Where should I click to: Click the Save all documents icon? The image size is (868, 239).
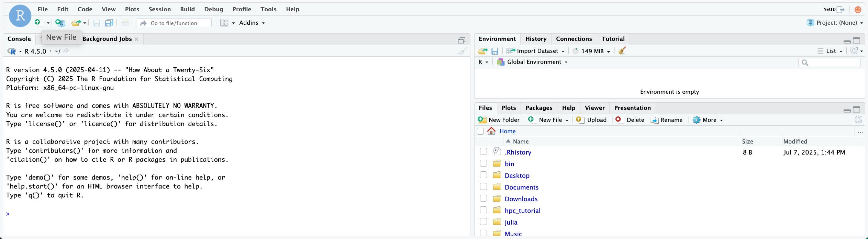[109, 23]
